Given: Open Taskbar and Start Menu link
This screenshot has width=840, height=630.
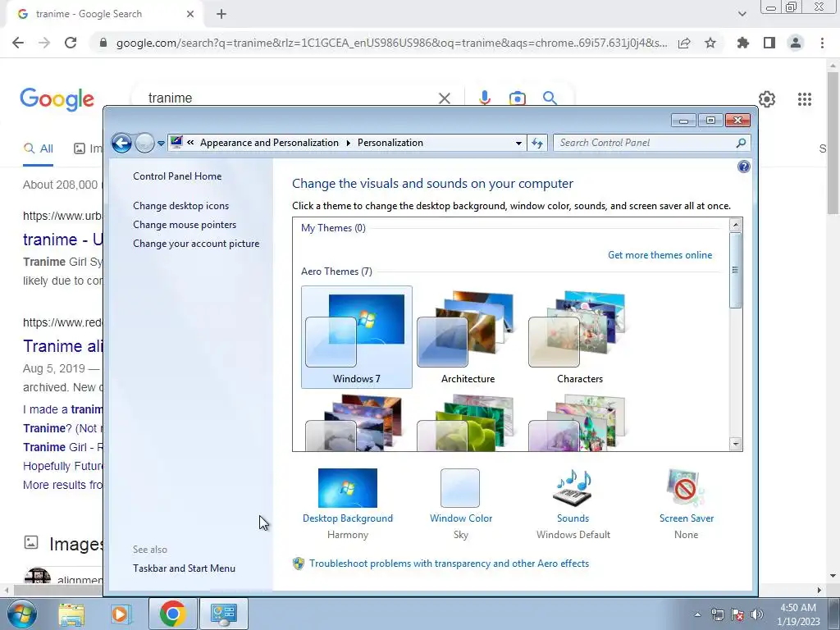Looking at the screenshot, I should point(184,568).
